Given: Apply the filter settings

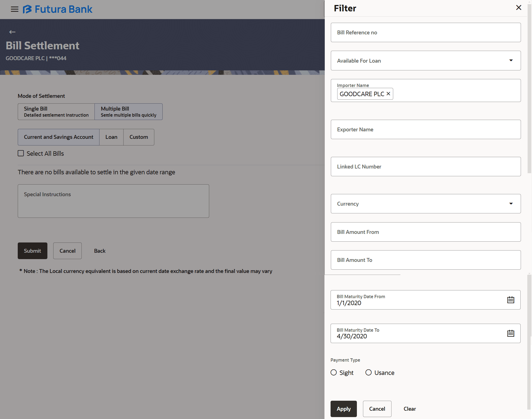Looking at the screenshot, I should (x=344, y=409).
